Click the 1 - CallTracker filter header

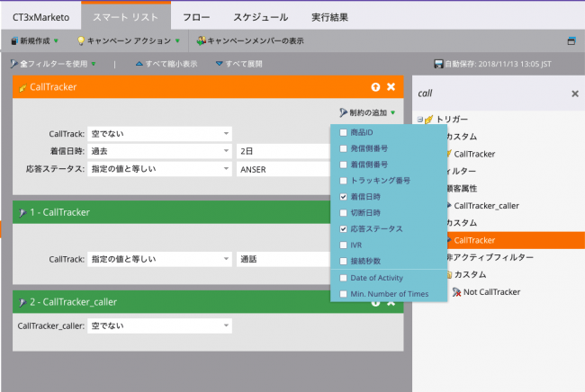(x=171, y=212)
